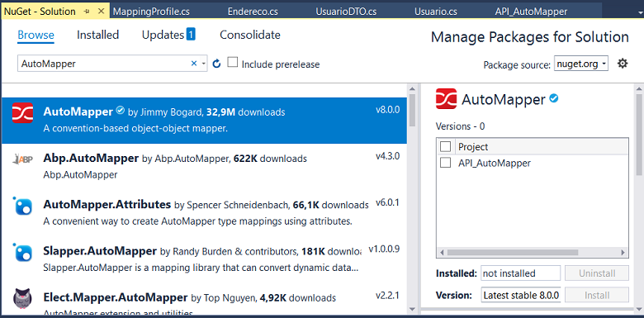Click the project list horizontal scrollbar
Image resolution: width=644 pixels, height=318 pixels.
tap(533, 252)
